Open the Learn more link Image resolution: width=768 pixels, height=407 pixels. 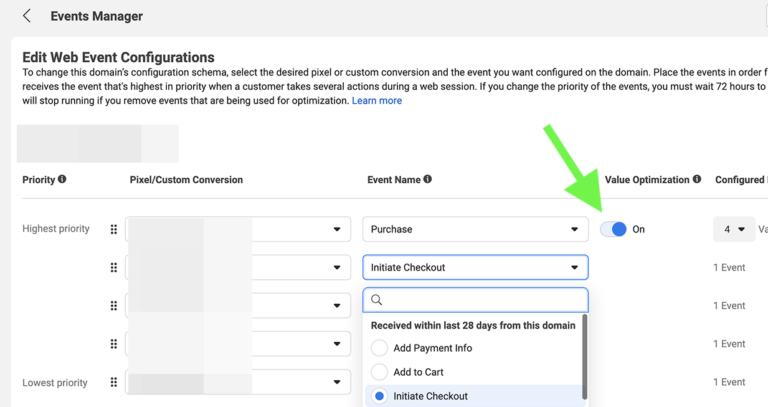click(x=377, y=101)
